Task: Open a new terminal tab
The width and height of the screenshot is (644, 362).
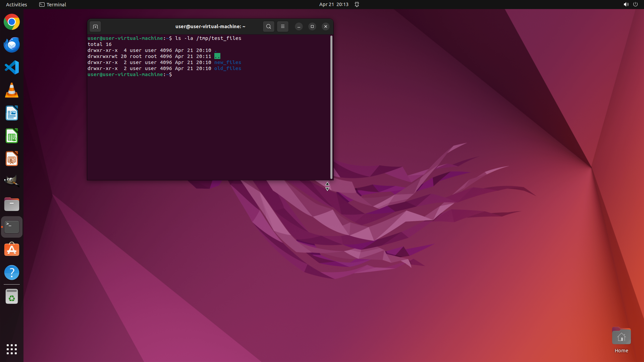Action: tap(95, 26)
